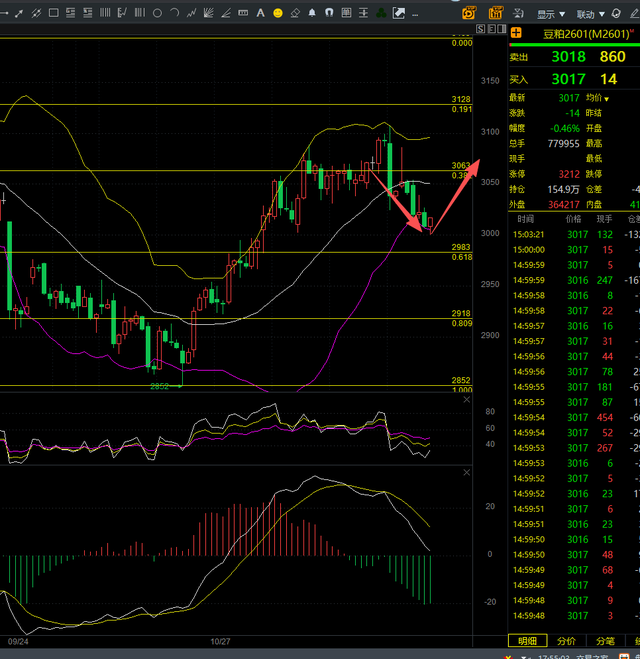Toggle the magnet snap tool
Image resolution: width=640 pixels, height=659 pixels.
(x=329, y=13)
